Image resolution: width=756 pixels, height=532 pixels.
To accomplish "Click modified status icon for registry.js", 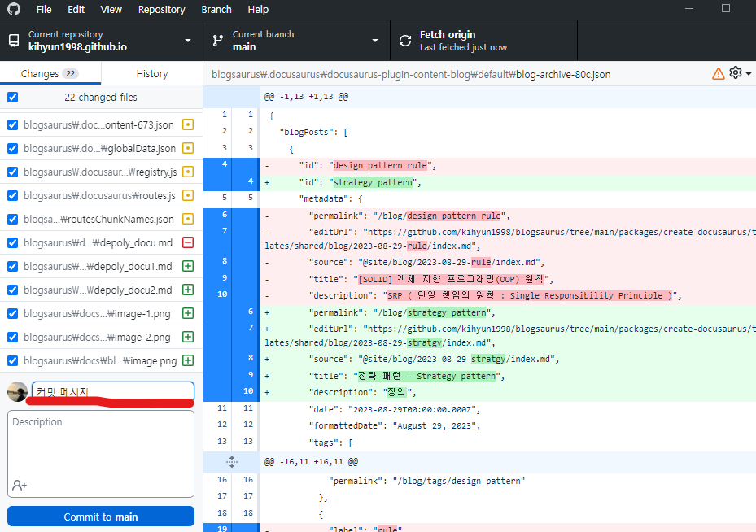I will pyautogui.click(x=188, y=172).
